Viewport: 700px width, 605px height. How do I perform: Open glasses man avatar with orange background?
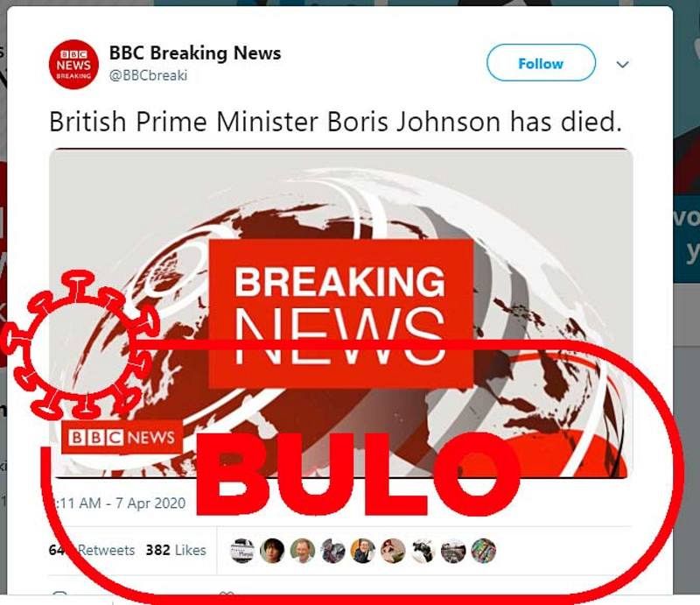point(363,551)
